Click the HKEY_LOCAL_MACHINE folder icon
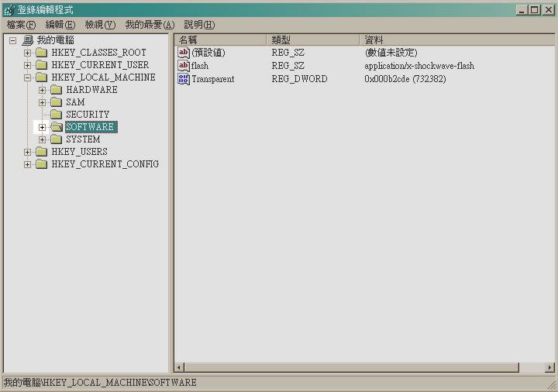Viewport: 558px width, 392px height. 42,77
